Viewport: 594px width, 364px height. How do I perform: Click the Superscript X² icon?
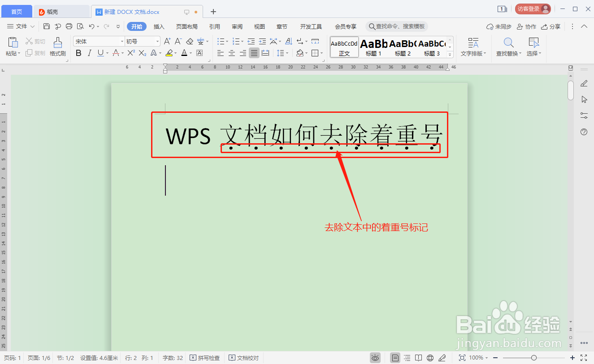tap(131, 53)
